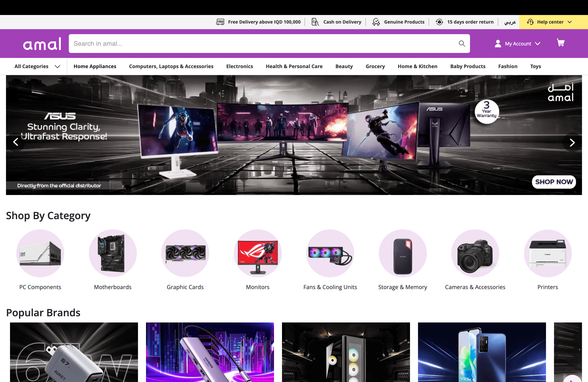The width and height of the screenshot is (588, 382).
Task: Click the amal logo in the header
Action: pyautogui.click(x=42, y=44)
